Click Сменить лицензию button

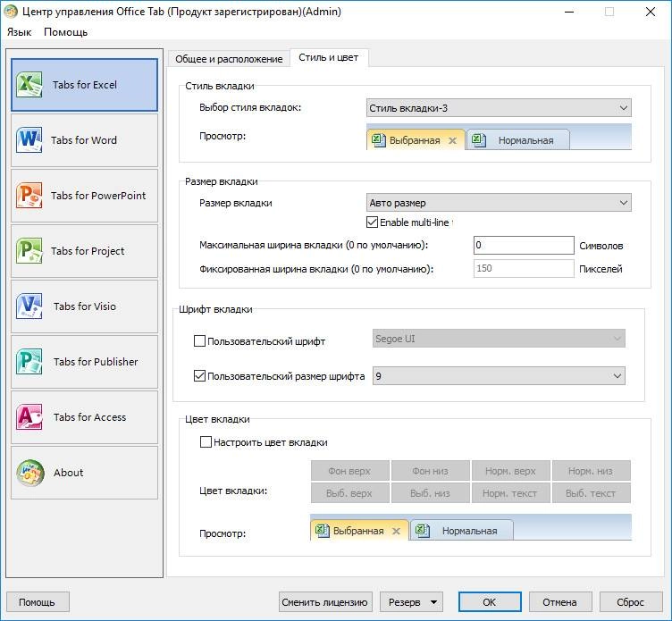[x=325, y=602]
